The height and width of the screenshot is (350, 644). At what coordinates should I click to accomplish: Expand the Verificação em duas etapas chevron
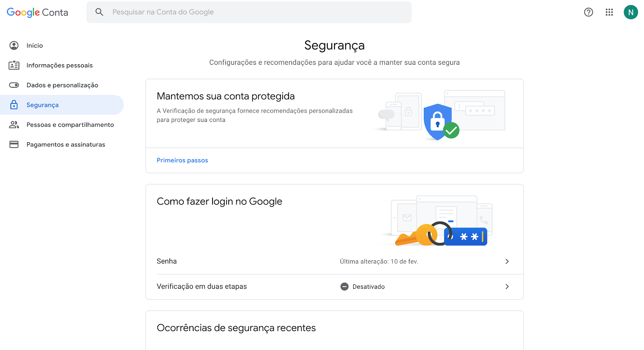pyautogui.click(x=507, y=286)
